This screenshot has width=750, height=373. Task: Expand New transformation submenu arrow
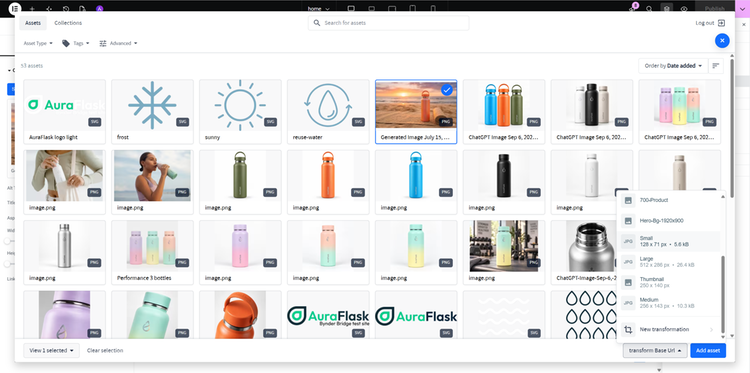pos(711,329)
